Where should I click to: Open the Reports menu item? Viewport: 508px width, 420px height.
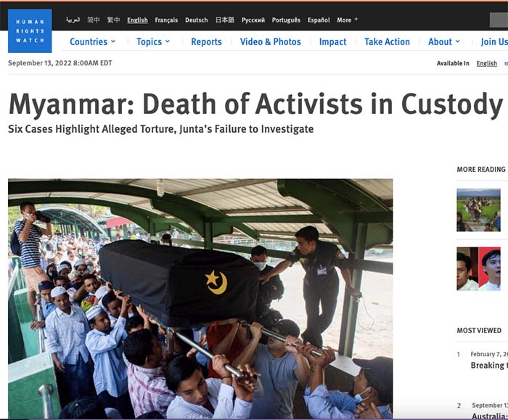[206, 42]
